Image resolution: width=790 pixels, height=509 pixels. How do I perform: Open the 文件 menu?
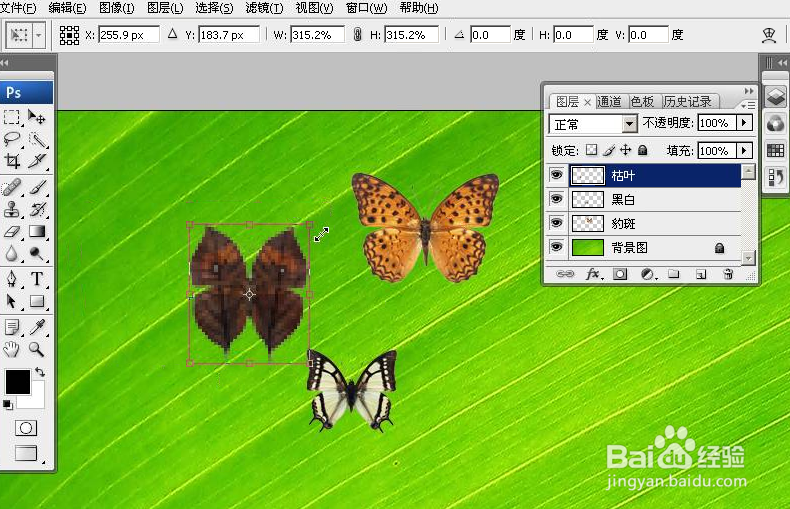pos(18,8)
